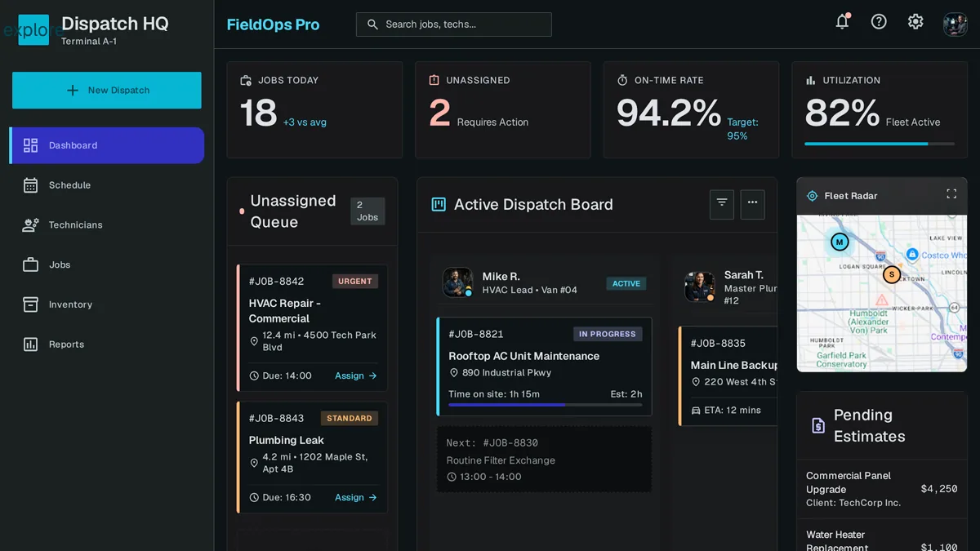Open the Active Dispatch Board filter
This screenshot has width=980, height=551.
tap(722, 204)
